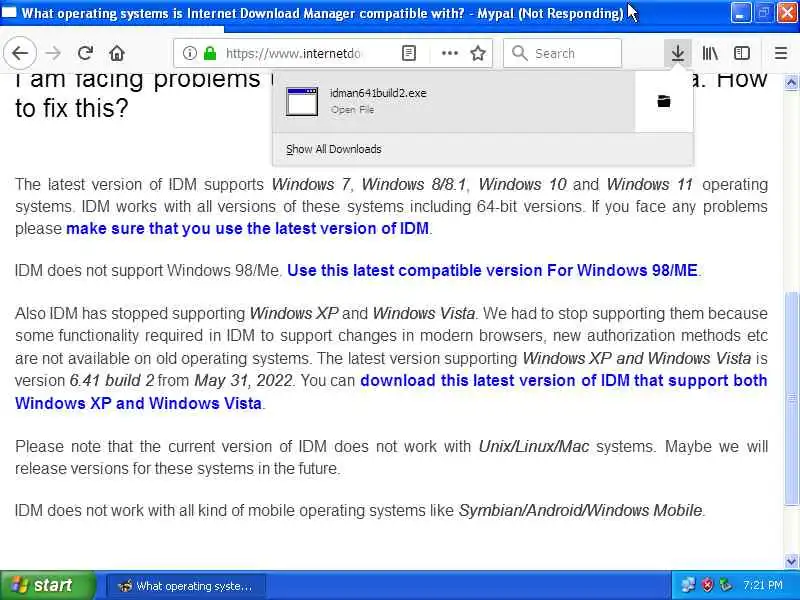Click the network computers tray icon
Viewport: 800px width, 600px height.
pyautogui.click(x=688, y=585)
